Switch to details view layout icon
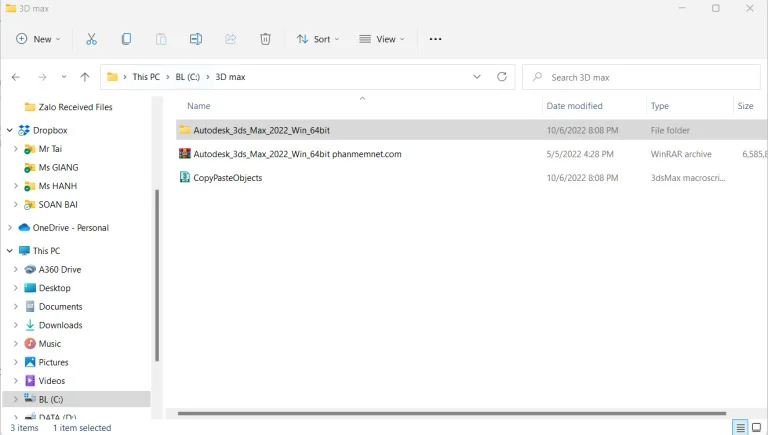The image size is (768, 435). pos(741,427)
